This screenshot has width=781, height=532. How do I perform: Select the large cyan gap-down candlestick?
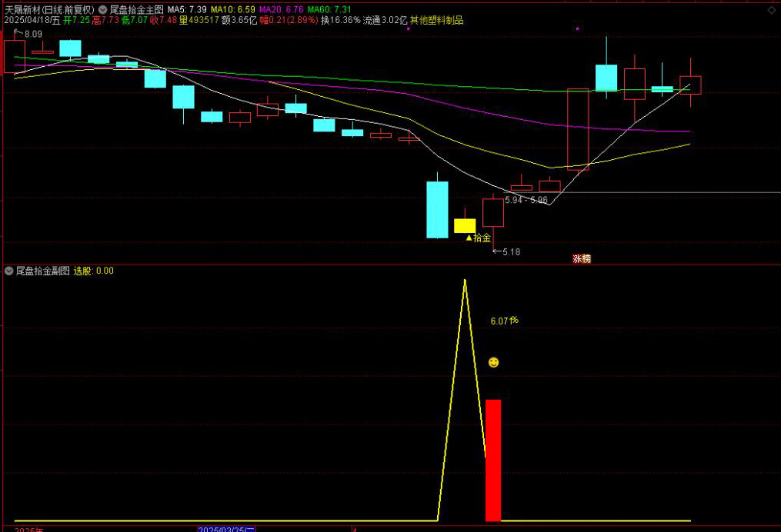437,209
